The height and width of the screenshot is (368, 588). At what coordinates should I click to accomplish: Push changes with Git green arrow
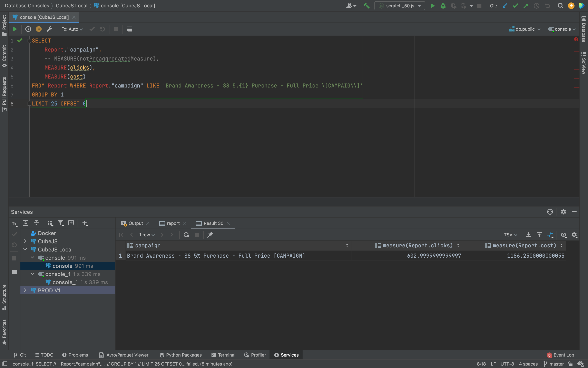click(x=526, y=6)
